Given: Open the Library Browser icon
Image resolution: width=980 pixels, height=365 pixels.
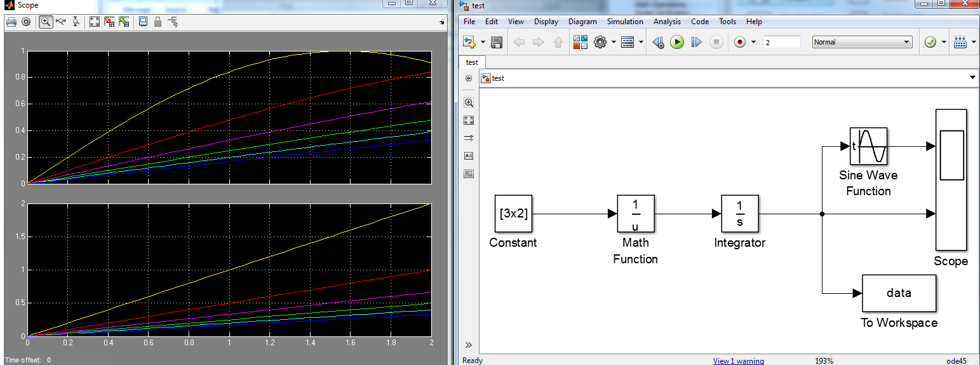Looking at the screenshot, I should click(581, 43).
